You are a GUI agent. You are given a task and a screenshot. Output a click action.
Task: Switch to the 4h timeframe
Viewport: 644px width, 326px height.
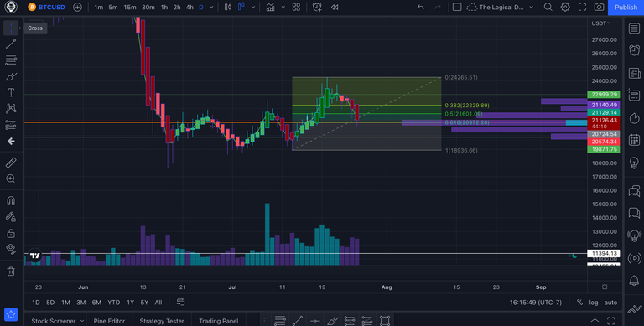click(x=190, y=7)
